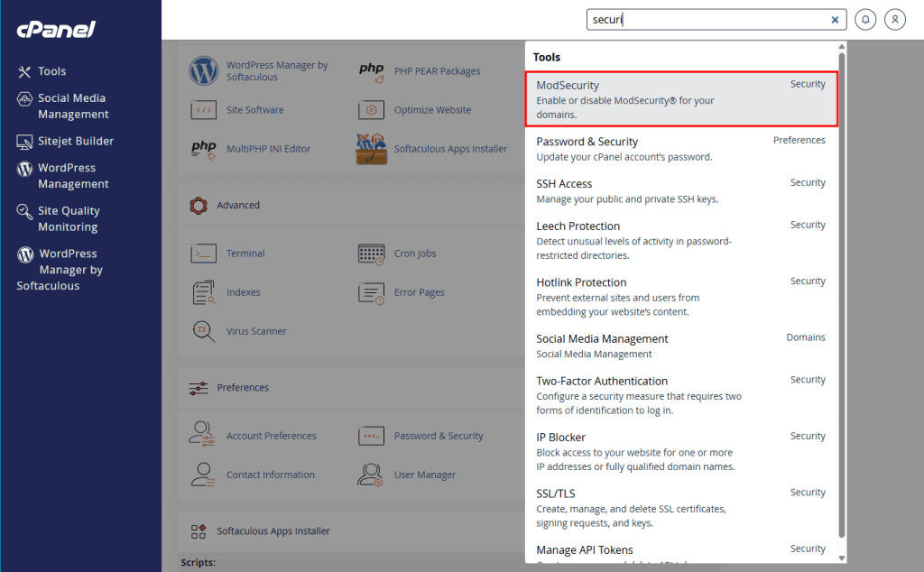Open WordPress Manager by Softaculous sidebar item

(60, 269)
